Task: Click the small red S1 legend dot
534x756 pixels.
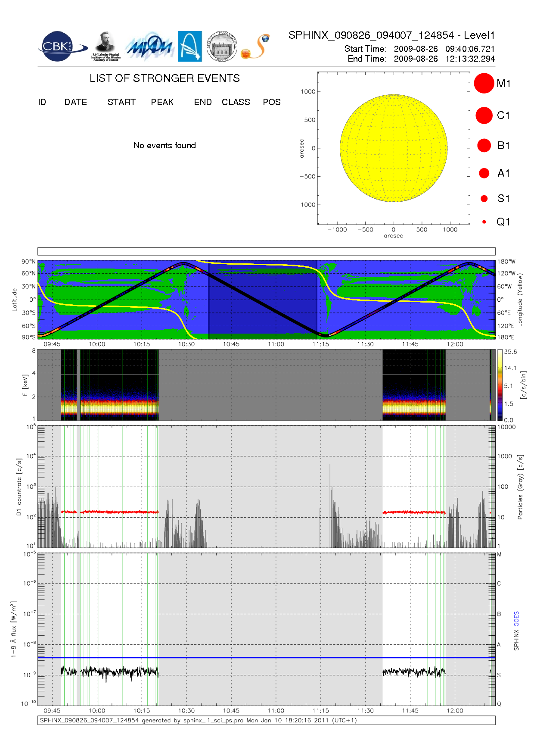Action: pos(484,199)
